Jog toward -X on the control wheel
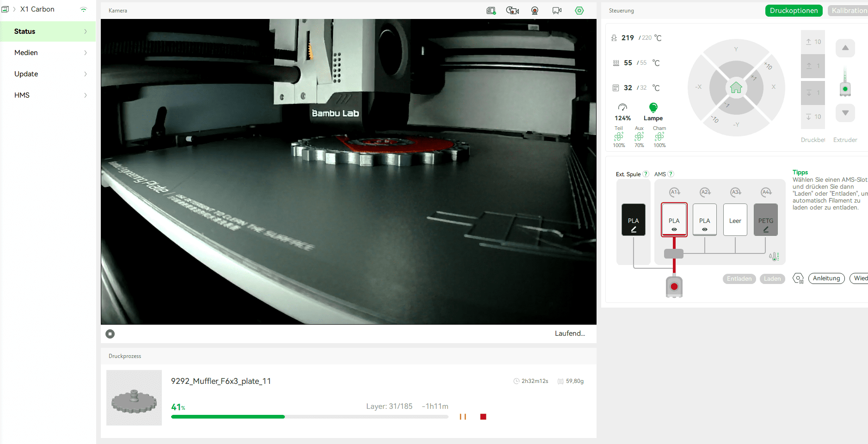Screen dimensions: 868x444 [699, 87]
